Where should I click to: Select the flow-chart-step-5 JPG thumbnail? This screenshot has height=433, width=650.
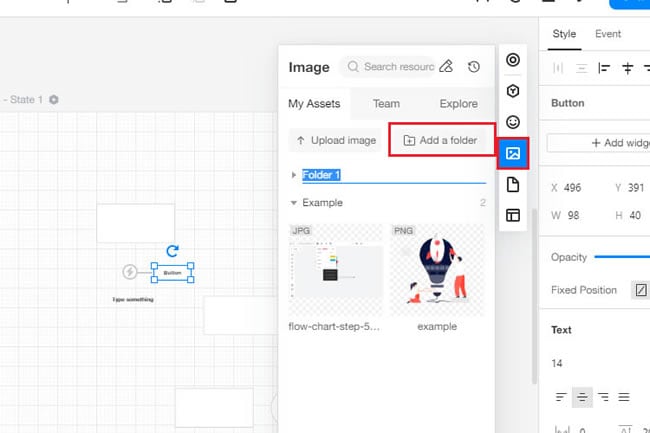pyautogui.click(x=336, y=270)
